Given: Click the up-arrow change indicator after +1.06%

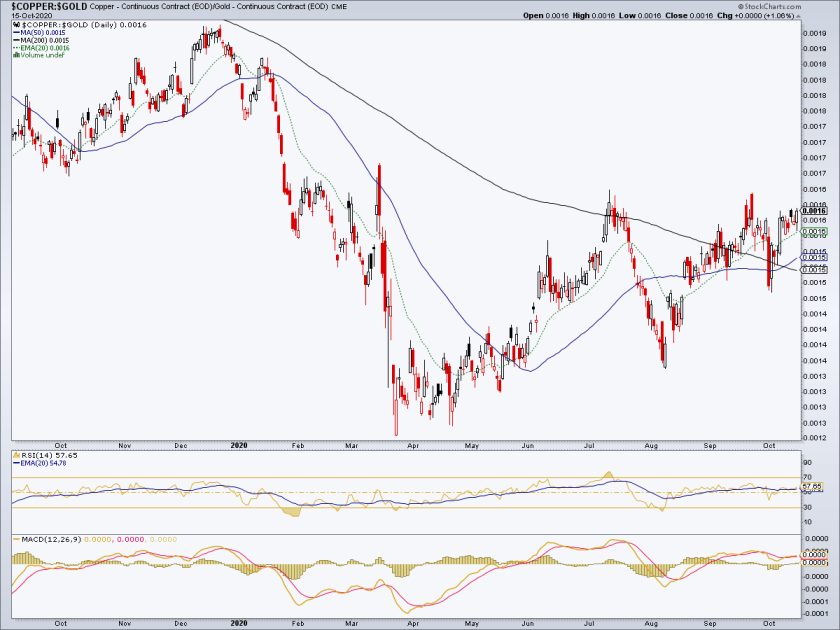Looking at the screenshot, I should (x=799, y=16).
